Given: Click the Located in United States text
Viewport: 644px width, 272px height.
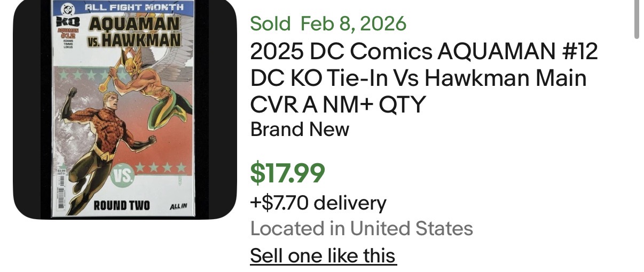Looking at the screenshot, I should (362, 228).
